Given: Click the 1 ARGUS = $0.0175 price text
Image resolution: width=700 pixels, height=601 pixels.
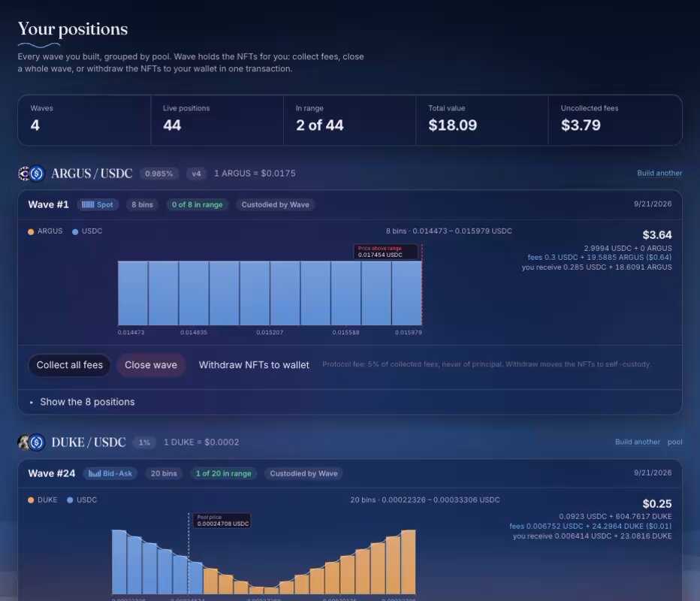Looking at the screenshot, I should coord(255,174).
